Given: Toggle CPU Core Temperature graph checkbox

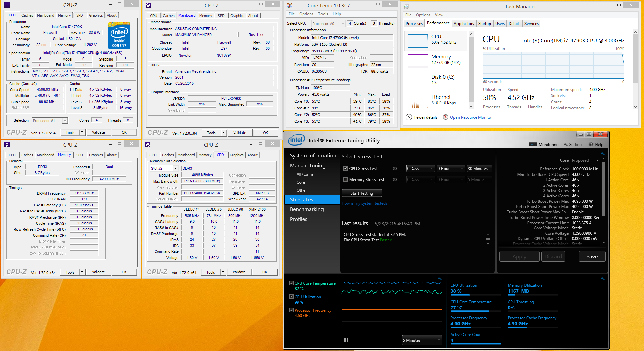Looking at the screenshot, I should pyautogui.click(x=291, y=283).
